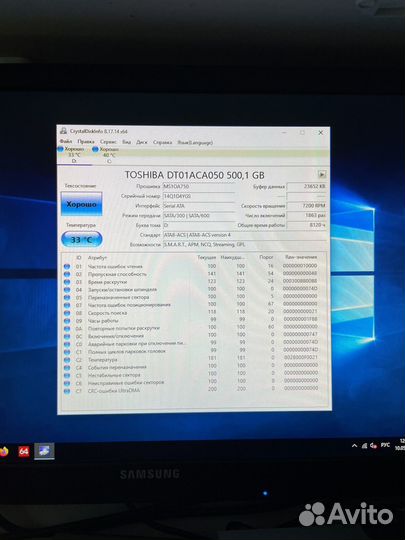This screenshot has height=540, width=405.
Task: Click the 33 °C temperature button
Action: click(82, 239)
